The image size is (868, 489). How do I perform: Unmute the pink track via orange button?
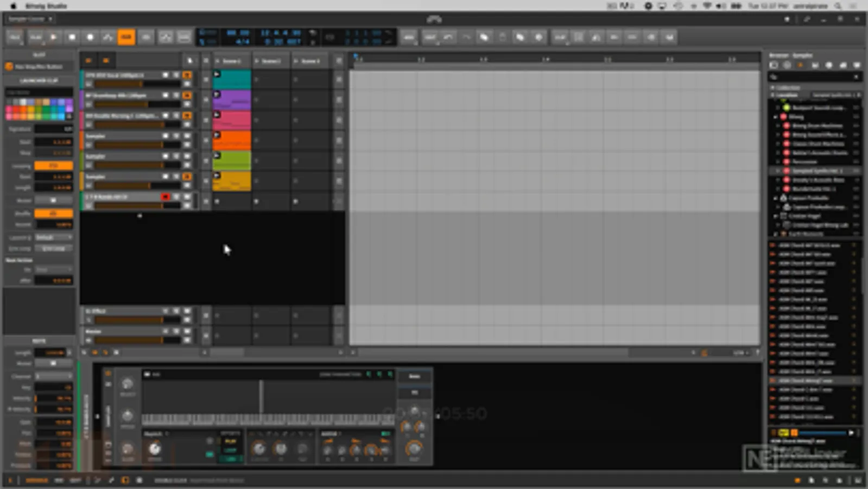click(x=187, y=115)
